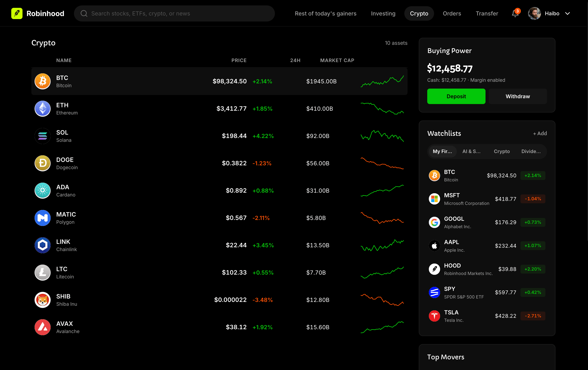This screenshot has width=588, height=370.
Task: Click the AVAX price $38.12
Action: (x=236, y=327)
